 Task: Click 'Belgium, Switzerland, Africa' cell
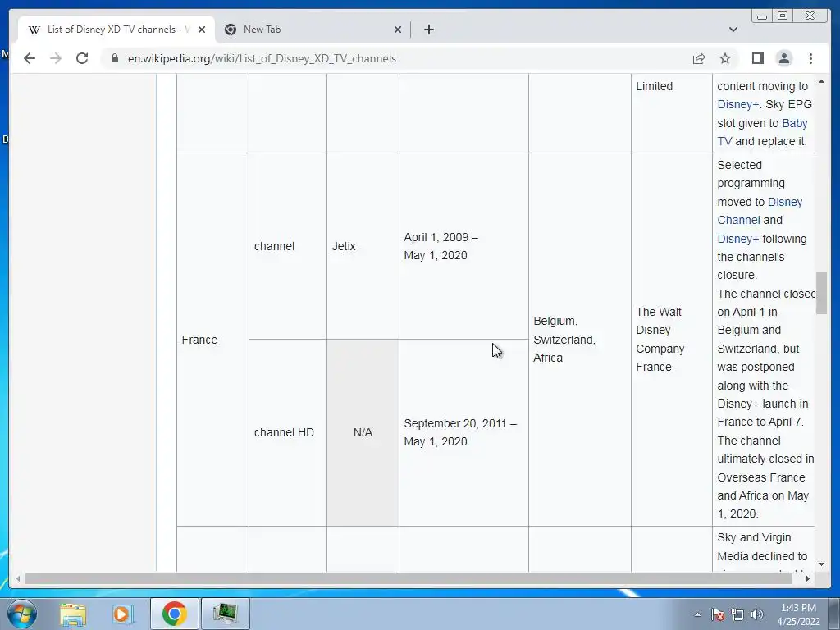[580, 340]
